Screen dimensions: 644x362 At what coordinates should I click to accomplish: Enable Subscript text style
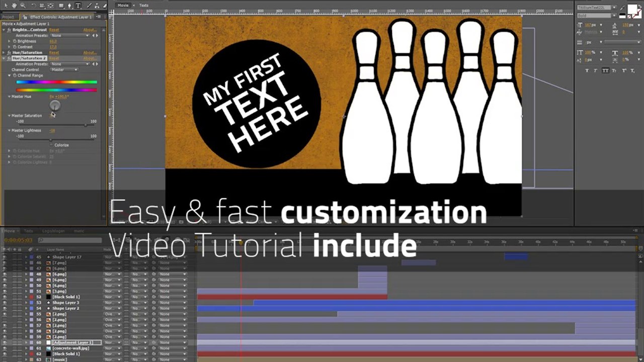tap(632, 70)
